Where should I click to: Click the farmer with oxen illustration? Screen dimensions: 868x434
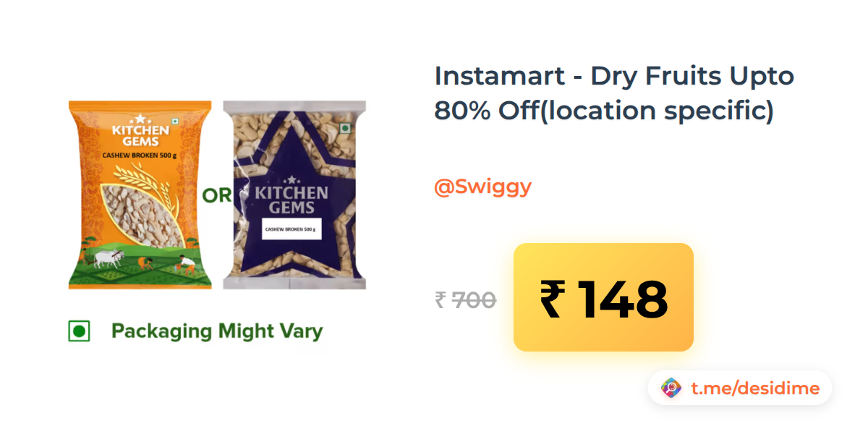pos(109,262)
